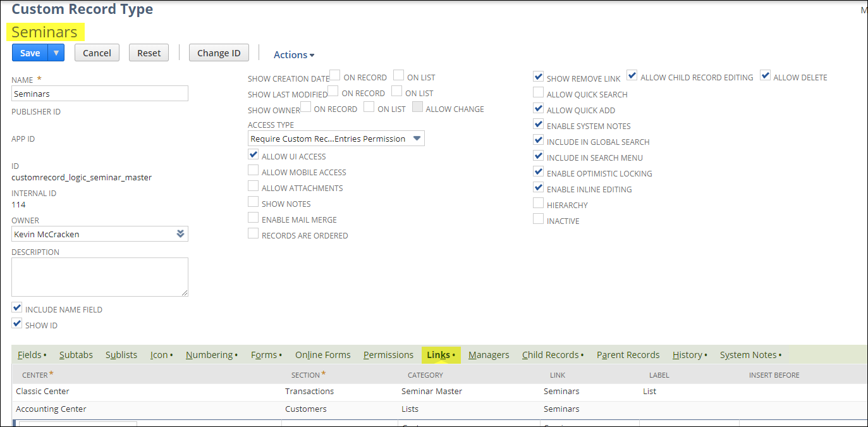This screenshot has height=427, width=868.
Task: Switch to the Fields tab
Action: click(29, 355)
